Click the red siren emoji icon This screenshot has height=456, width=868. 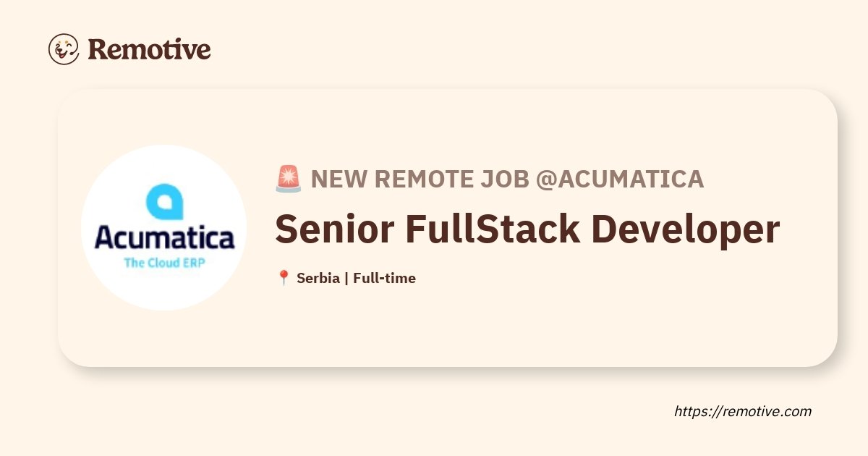[289, 179]
